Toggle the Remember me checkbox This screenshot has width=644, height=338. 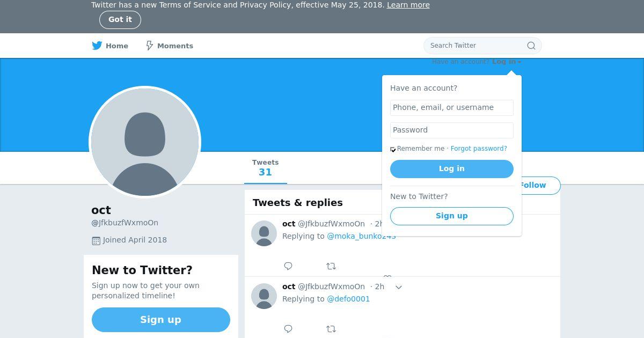pyautogui.click(x=393, y=149)
